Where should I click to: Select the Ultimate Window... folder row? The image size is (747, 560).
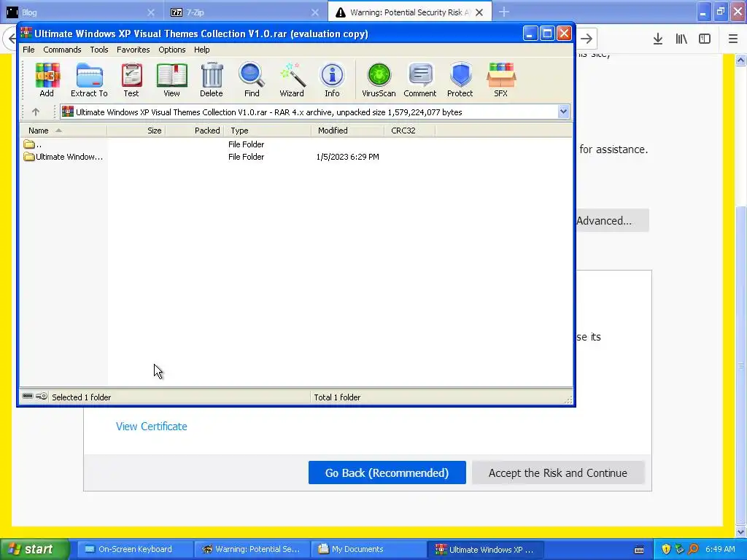(x=296, y=157)
